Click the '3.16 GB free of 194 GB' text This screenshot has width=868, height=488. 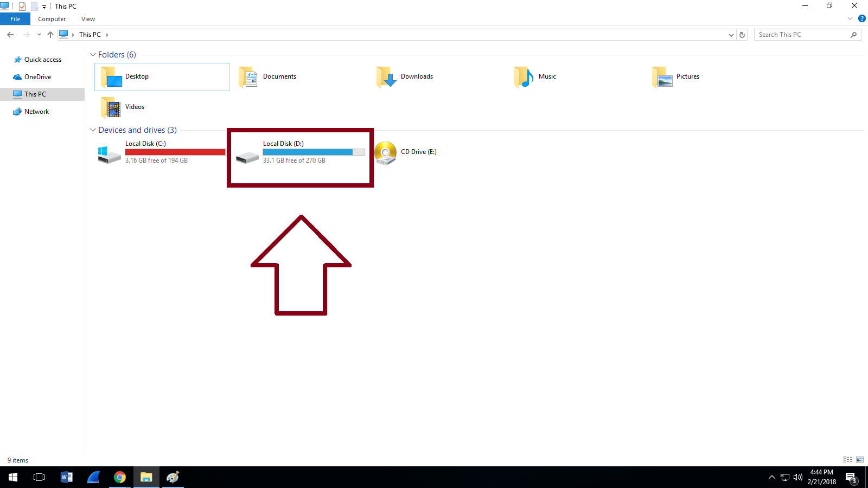tap(156, 160)
